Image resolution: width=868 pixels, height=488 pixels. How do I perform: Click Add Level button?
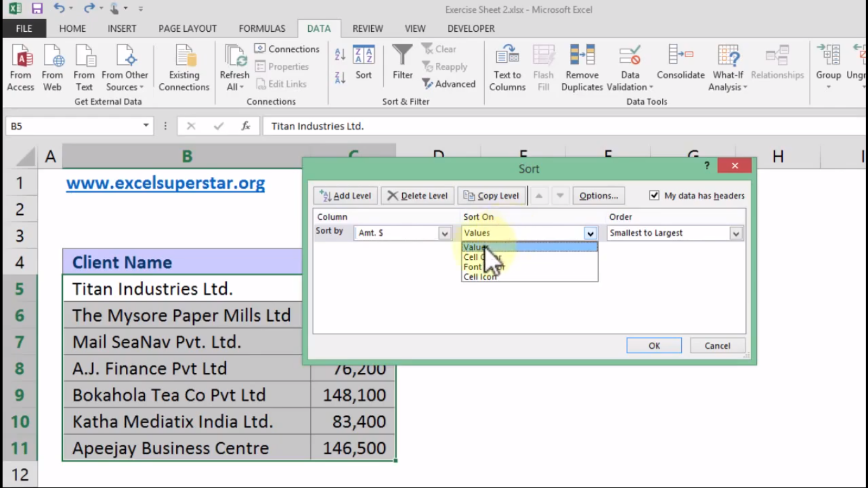[x=346, y=196]
